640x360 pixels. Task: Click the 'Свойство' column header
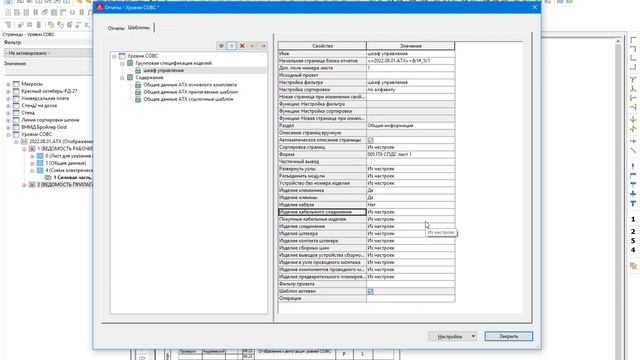tap(322, 46)
